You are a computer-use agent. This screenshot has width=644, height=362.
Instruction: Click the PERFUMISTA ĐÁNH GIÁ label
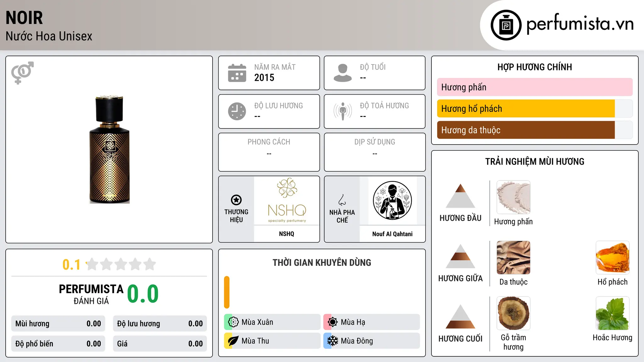point(91,294)
